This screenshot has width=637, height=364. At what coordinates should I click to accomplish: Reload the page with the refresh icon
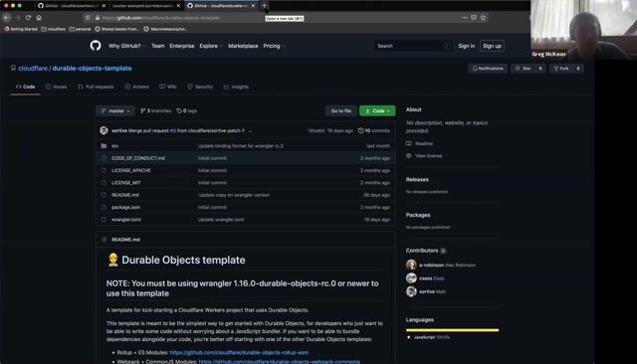click(28, 18)
